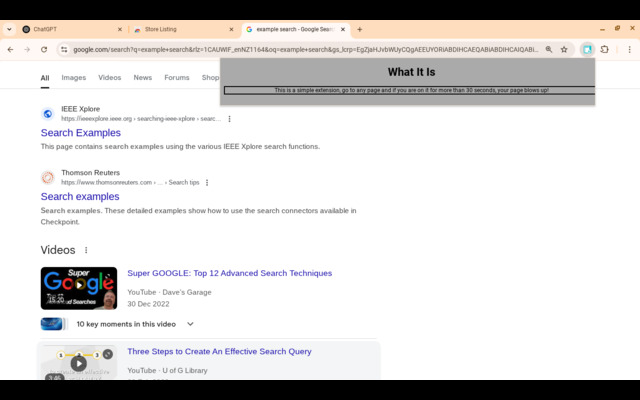Open more options for IEEE Xplore result

229,119
